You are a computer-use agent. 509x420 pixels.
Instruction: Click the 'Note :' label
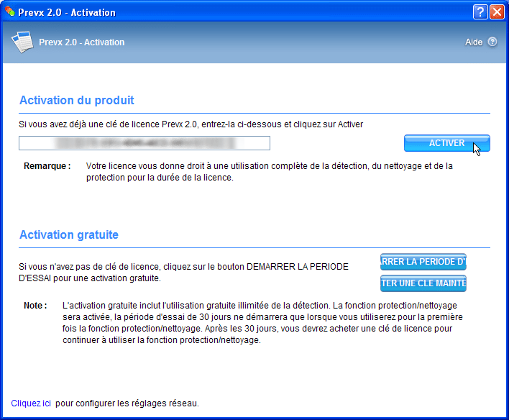[35, 306]
